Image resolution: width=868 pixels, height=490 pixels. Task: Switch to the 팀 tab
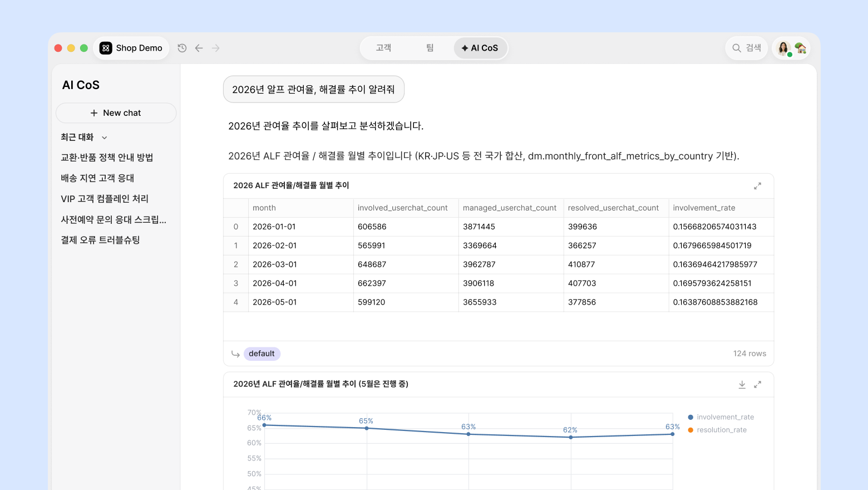point(430,48)
